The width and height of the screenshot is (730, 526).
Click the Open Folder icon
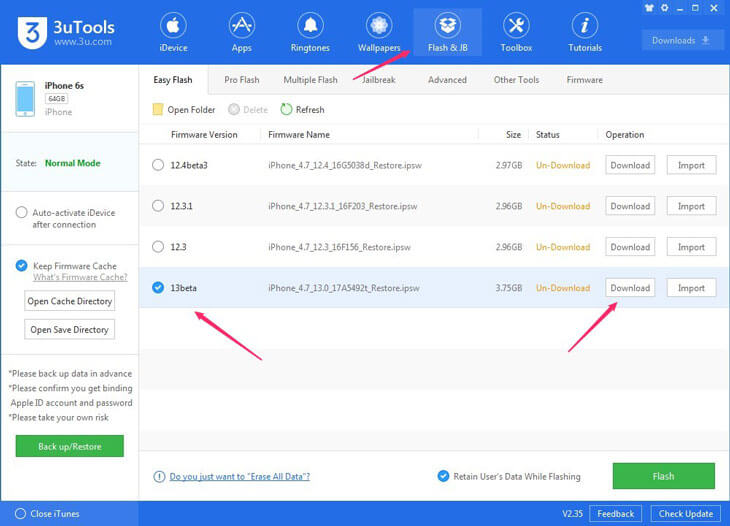point(158,110)
